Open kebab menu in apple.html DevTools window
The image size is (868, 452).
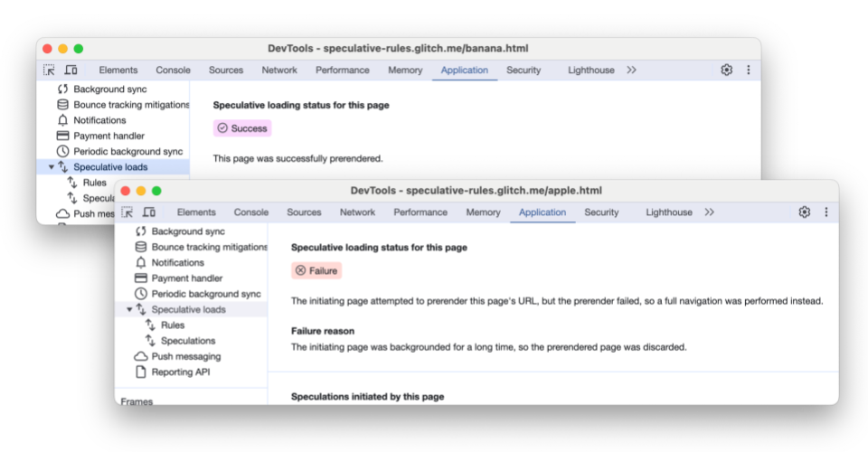pos(826,212)
